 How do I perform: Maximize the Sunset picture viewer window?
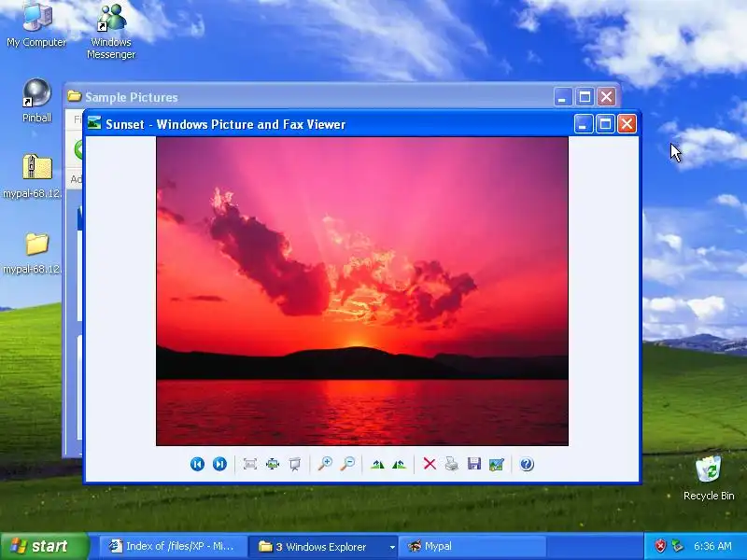point(605,124)
